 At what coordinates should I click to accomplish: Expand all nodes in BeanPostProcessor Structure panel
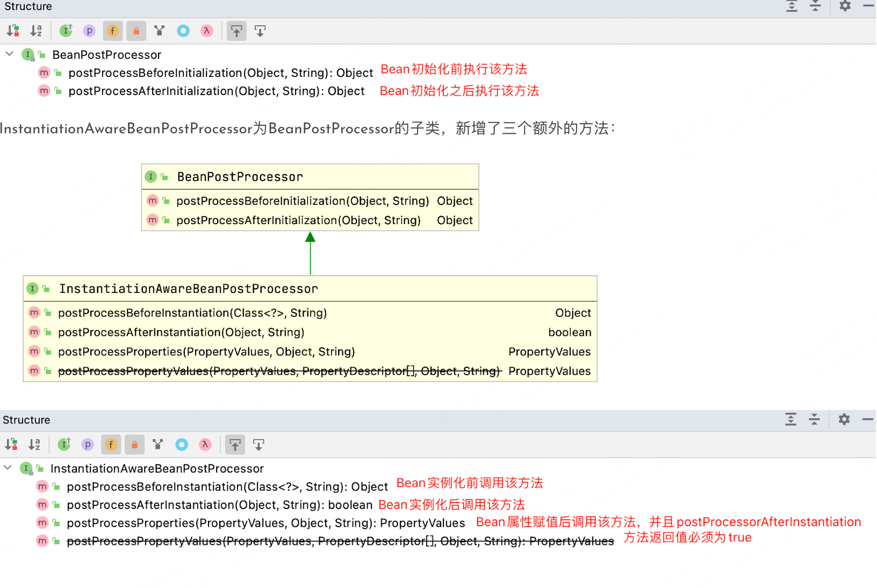pyautogui.click(x=792, y=6)
